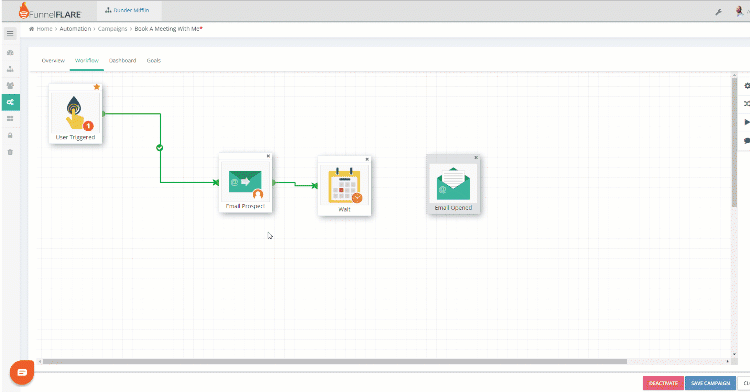Switch to the Dashboard tab
The width and height of the screenshot is (750, 392).
(122, 61)
